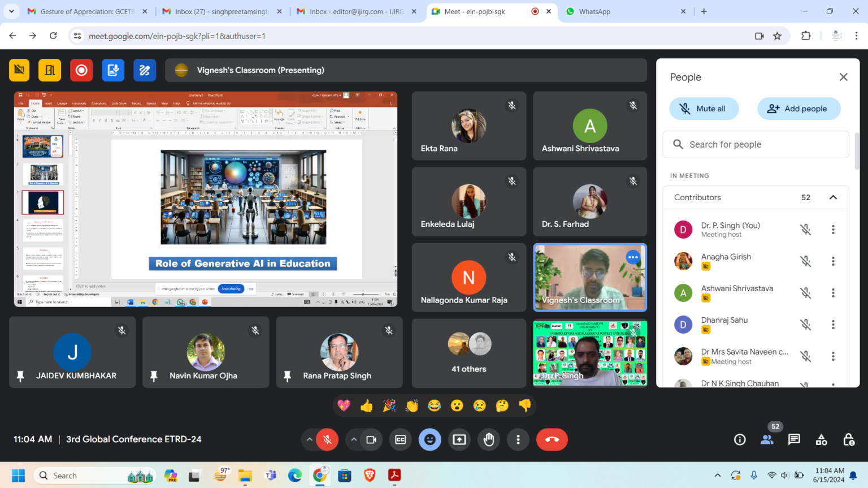
Task: Expand audio settings arrow beside microphone
Action: tap(309, 439)
